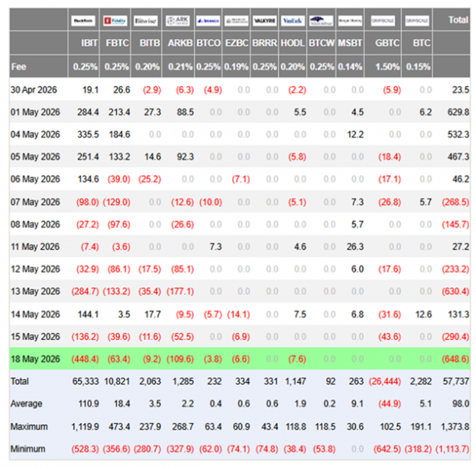Click the Fidelity logo above FBTC
This screenshot has height=467, width=476.
pyautogui.click(x=115, y=21)
